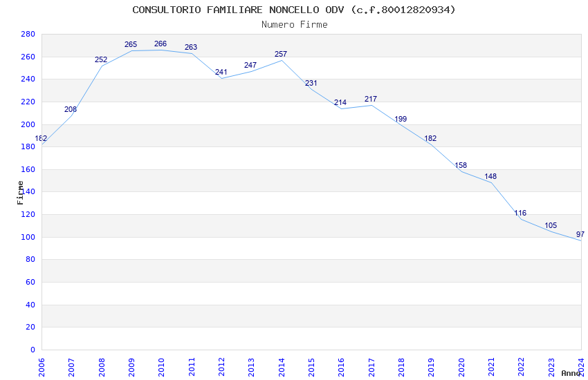Select the 252 data label
This screenshot has height=380, width=588.
click(x=101, y=59)
